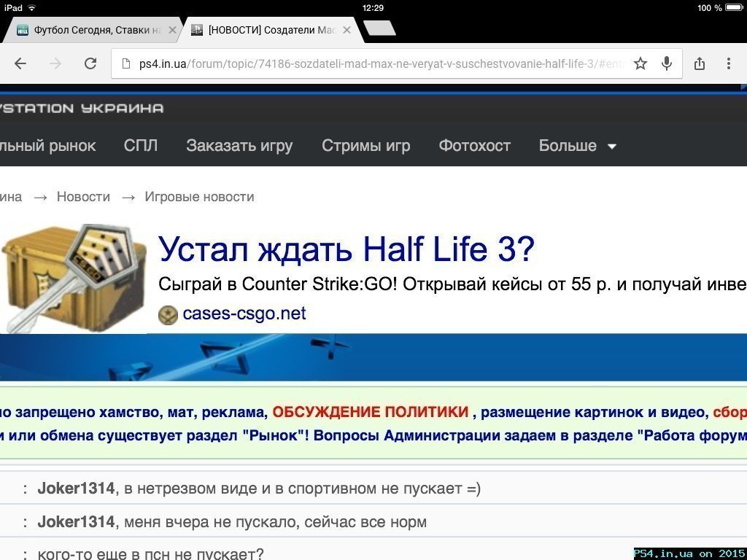Bookmark this page with the star

(x=640, y=63)
